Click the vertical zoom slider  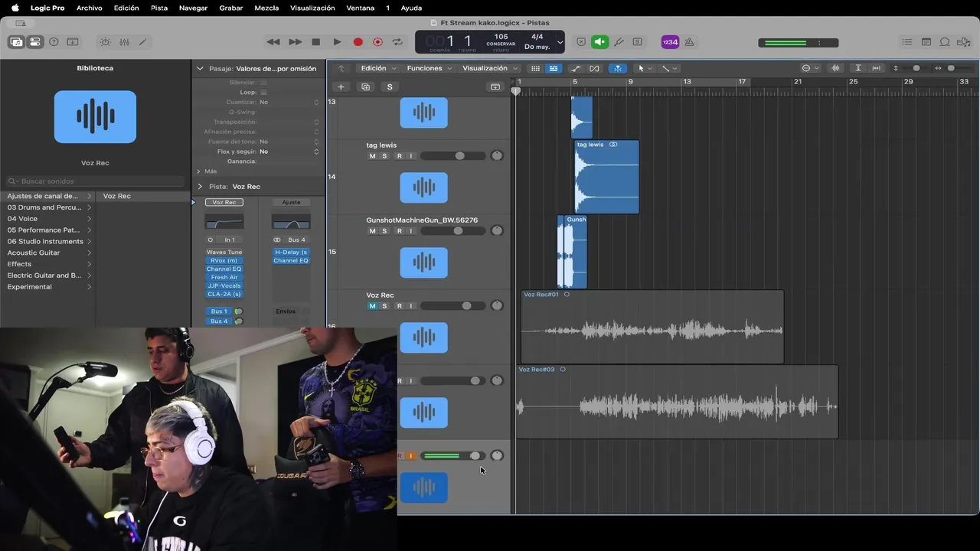click(x=916, y=68)
